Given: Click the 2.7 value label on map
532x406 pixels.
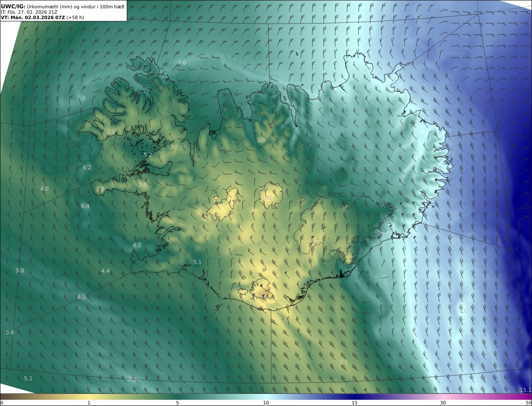Looking at the screenshot, I should click(175, 147).
